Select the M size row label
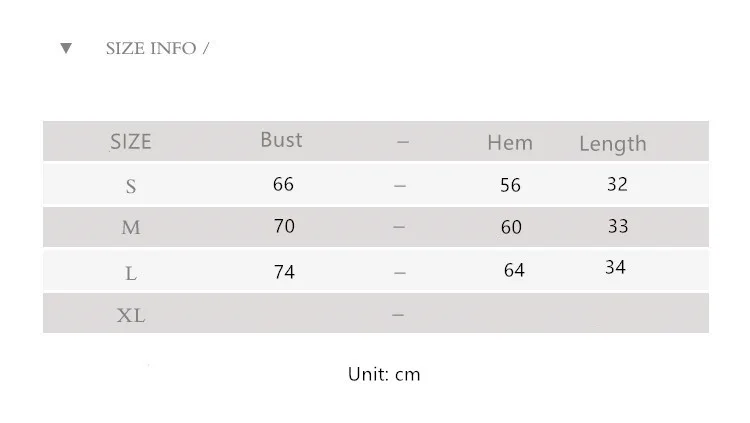The width and height of the screenshot is (750, 423). click(131, 228)
